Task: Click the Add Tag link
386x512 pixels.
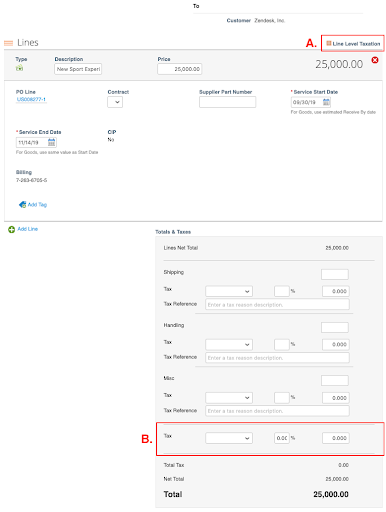Action: click(x=37, y=205)
